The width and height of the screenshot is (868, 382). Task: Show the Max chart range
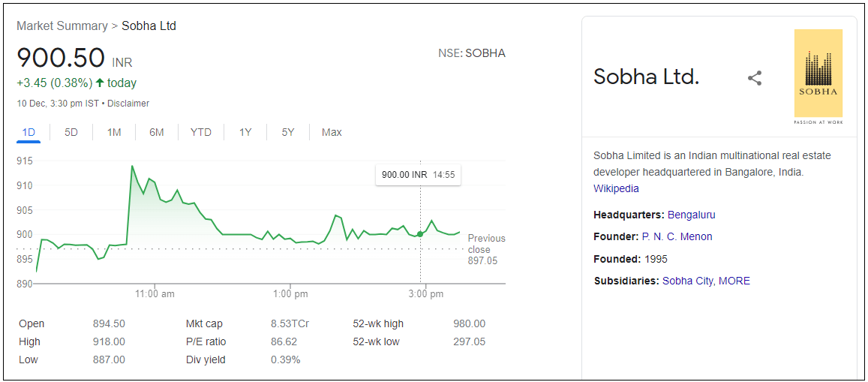click(332, 132)
